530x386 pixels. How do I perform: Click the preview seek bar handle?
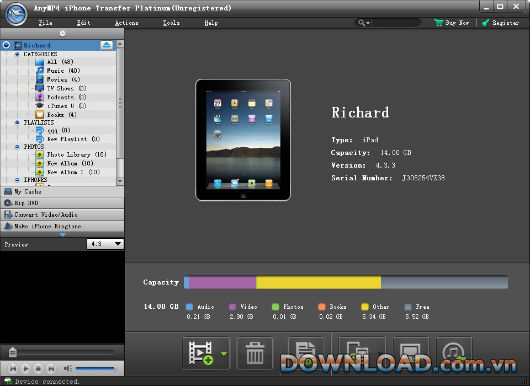(13, 352)
